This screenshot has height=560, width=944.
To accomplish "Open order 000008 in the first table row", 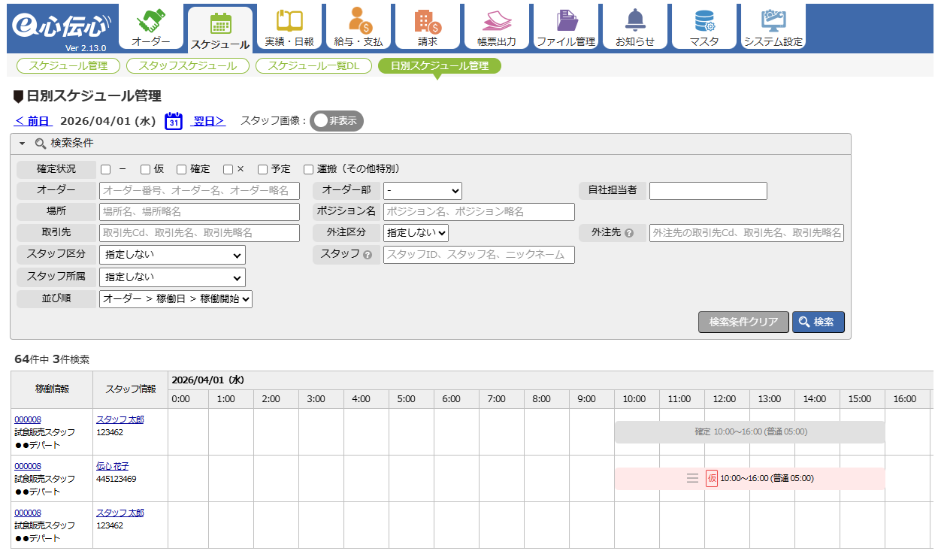I will [28, 419].
